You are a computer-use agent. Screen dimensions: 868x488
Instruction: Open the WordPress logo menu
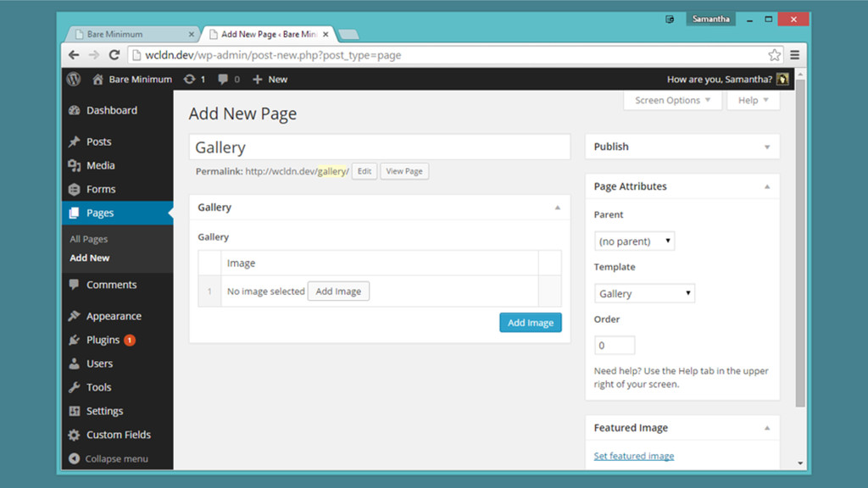(74, 79)
